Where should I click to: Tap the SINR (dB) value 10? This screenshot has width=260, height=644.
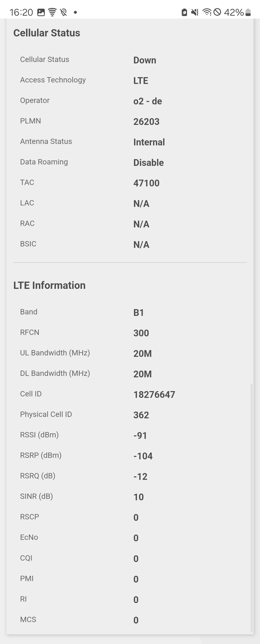(x=138, y=497)
